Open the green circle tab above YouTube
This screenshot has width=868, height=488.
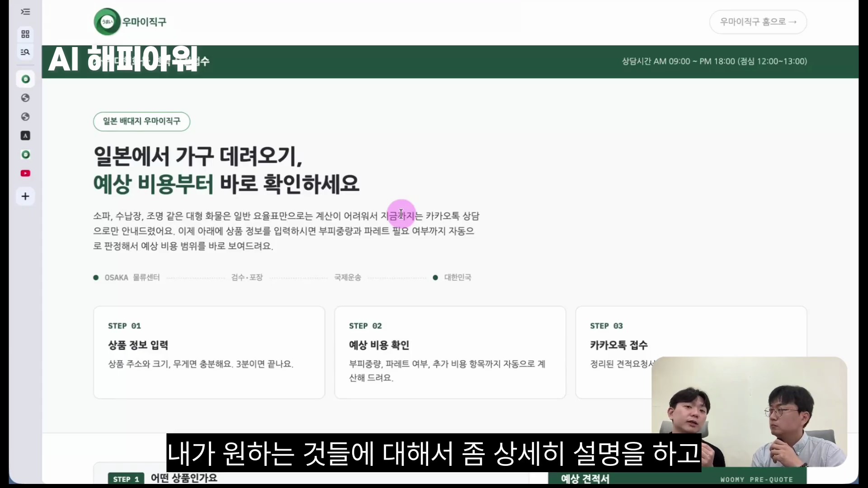[25, 155]
